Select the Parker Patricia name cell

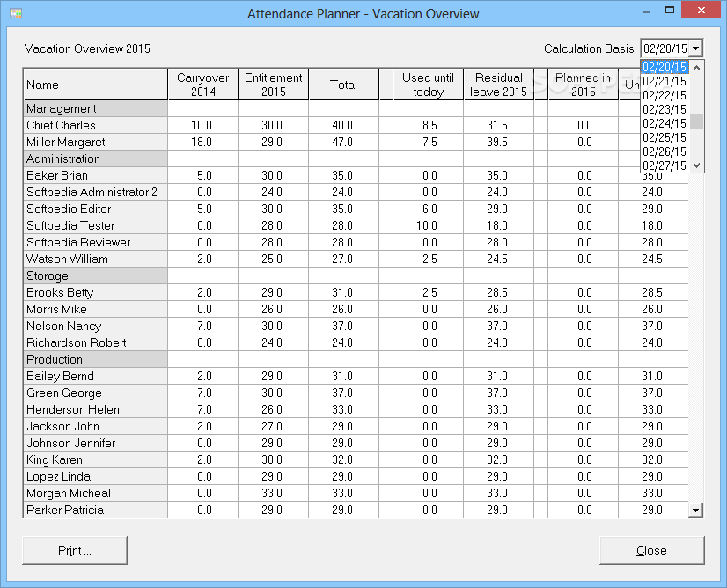click(x=95, y=510)
